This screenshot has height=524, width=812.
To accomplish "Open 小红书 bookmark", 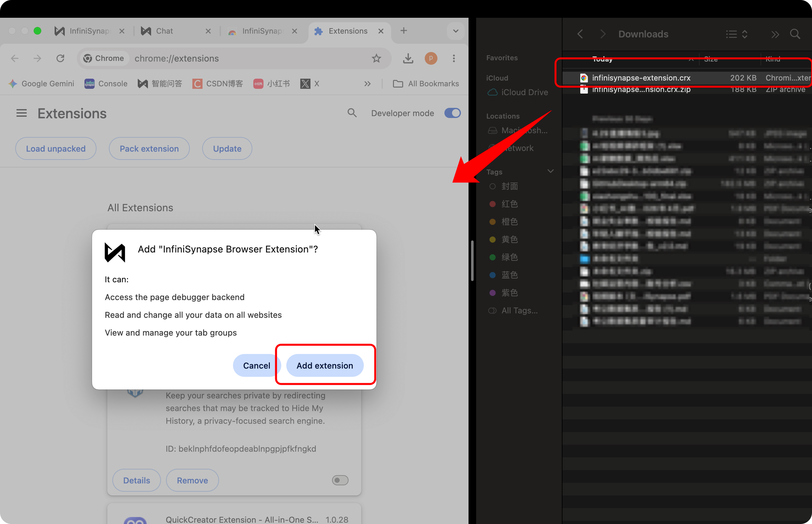I will (272, 84).
